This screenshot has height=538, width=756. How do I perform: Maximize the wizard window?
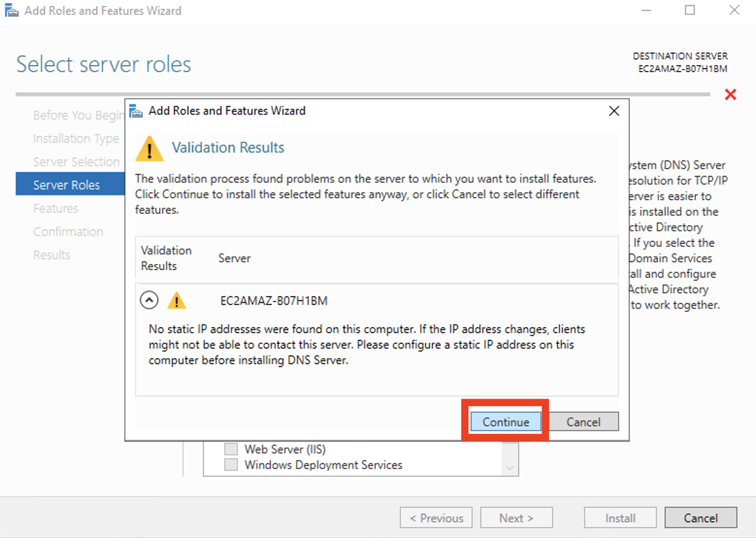(690, 10)
